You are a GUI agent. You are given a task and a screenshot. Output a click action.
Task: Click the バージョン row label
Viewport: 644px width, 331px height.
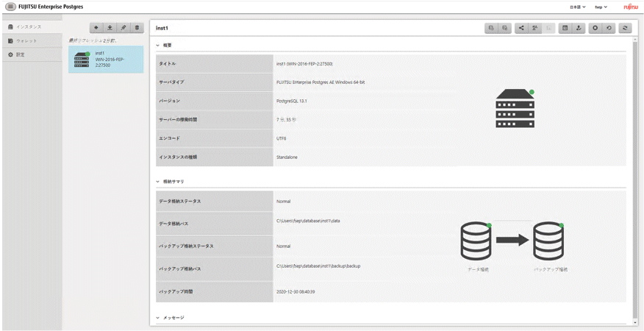[x=170, y=101]
